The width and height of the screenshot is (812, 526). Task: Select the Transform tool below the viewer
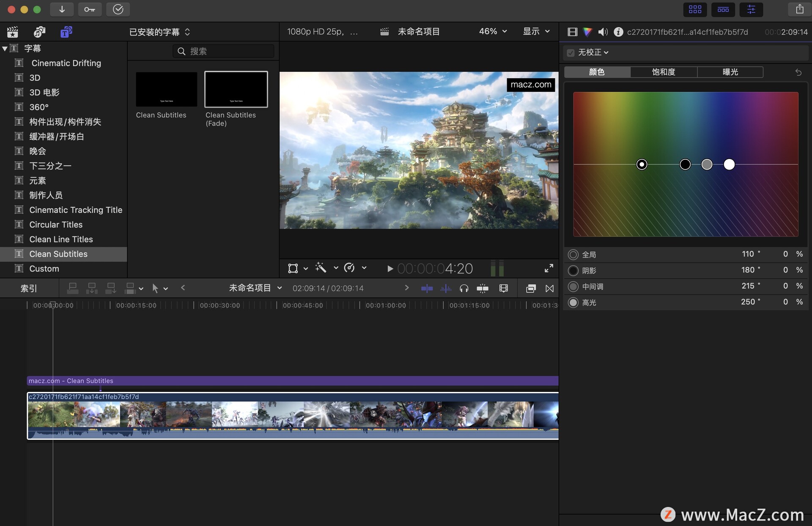pos(294,268)
